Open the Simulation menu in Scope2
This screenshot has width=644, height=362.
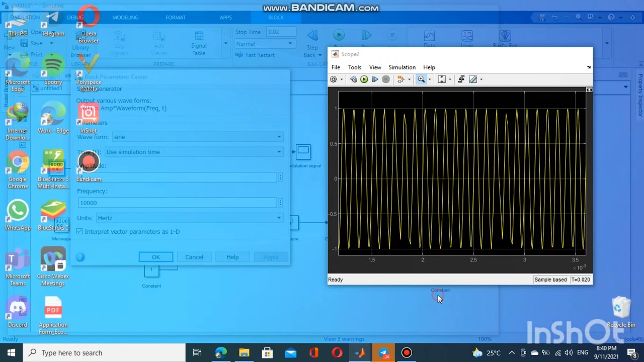(x=402, y=67)
